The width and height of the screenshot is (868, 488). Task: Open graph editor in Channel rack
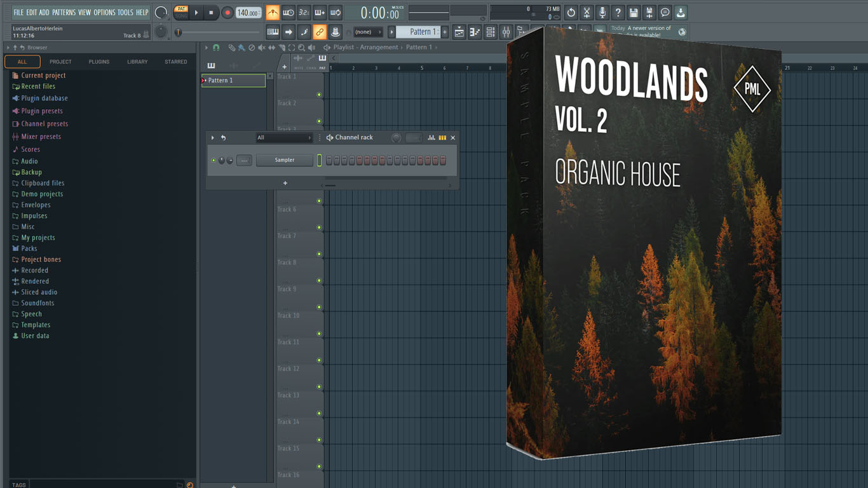click(431, 137)
